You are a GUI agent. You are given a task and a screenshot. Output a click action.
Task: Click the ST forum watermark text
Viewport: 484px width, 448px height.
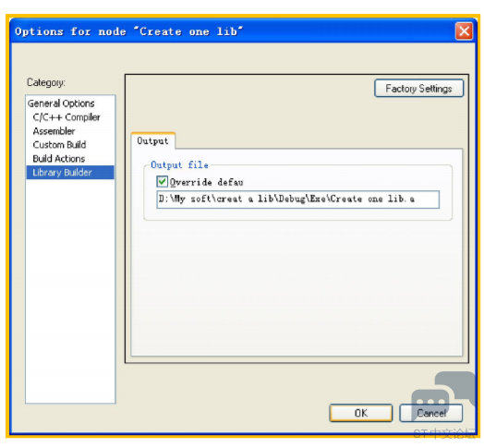click(x=443, y=433)
